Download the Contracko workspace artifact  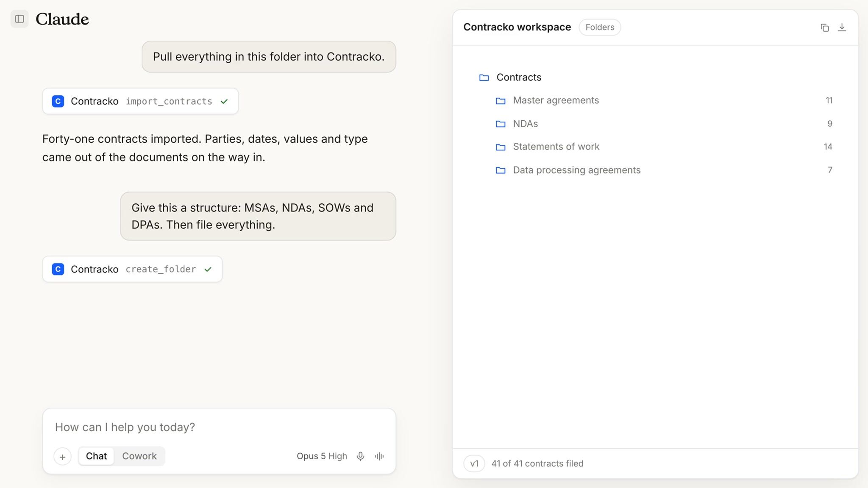(842, 28)
